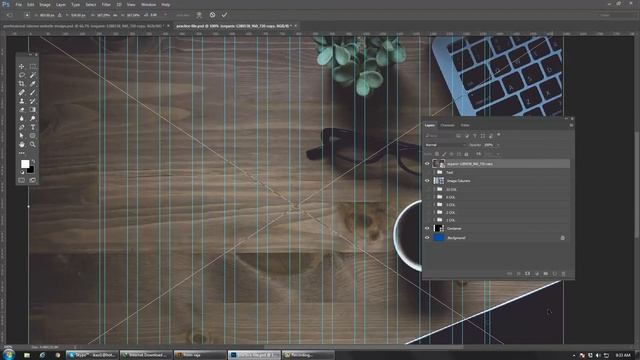This screenshot has width=640, height=360.
Task: Select the Clone Stamp tool
Action: coord(22,101)
